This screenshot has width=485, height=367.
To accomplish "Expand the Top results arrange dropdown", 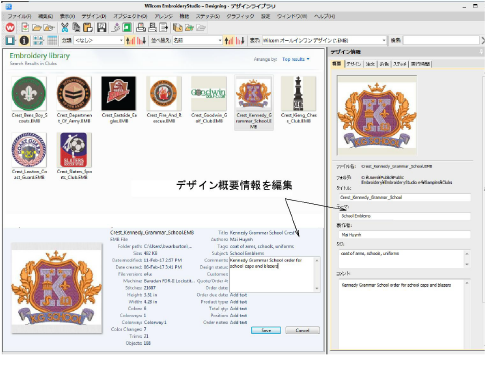I will [296, 59].
